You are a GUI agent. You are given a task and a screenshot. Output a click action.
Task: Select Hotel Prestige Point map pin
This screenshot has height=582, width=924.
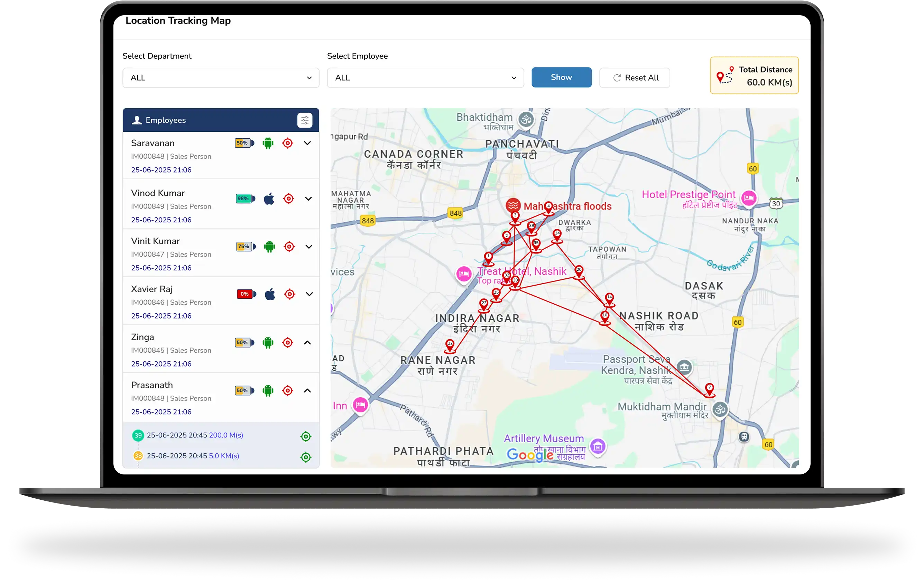[x=749, y=198]
